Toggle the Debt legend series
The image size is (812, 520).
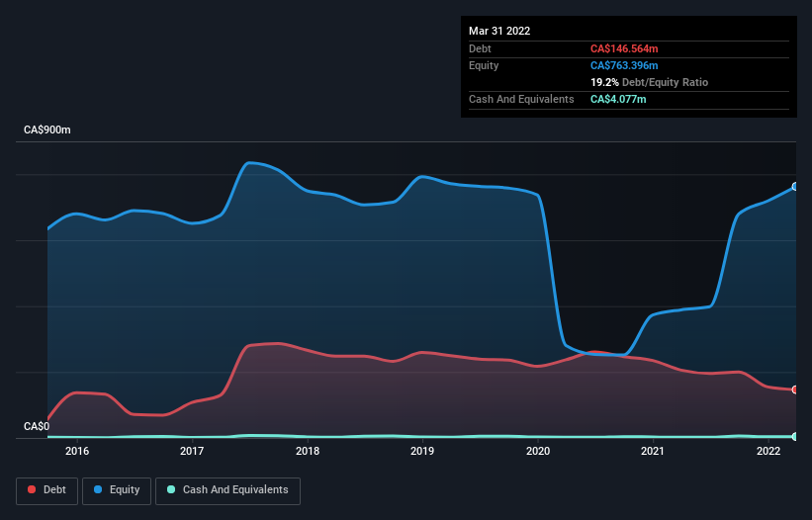tap(46, 490)
